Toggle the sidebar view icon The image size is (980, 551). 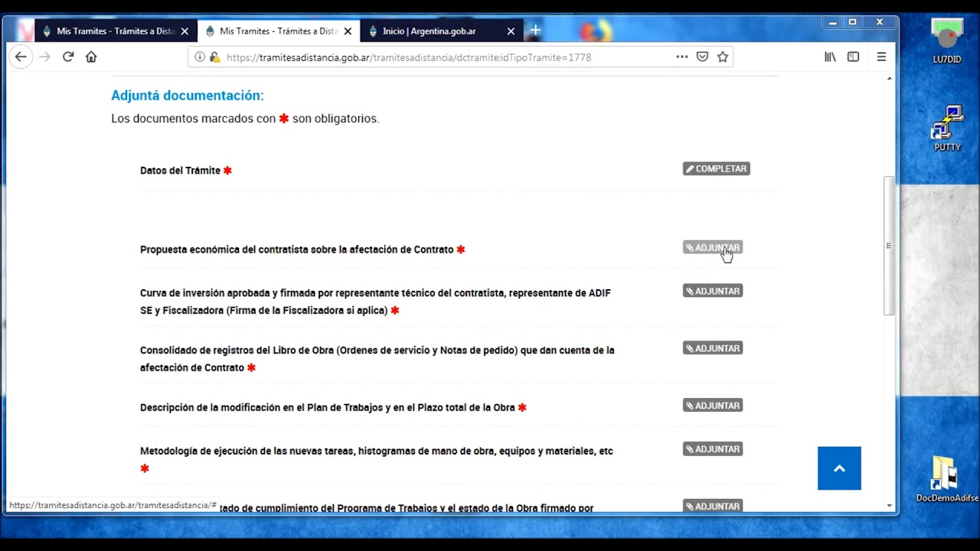(853, 57)
